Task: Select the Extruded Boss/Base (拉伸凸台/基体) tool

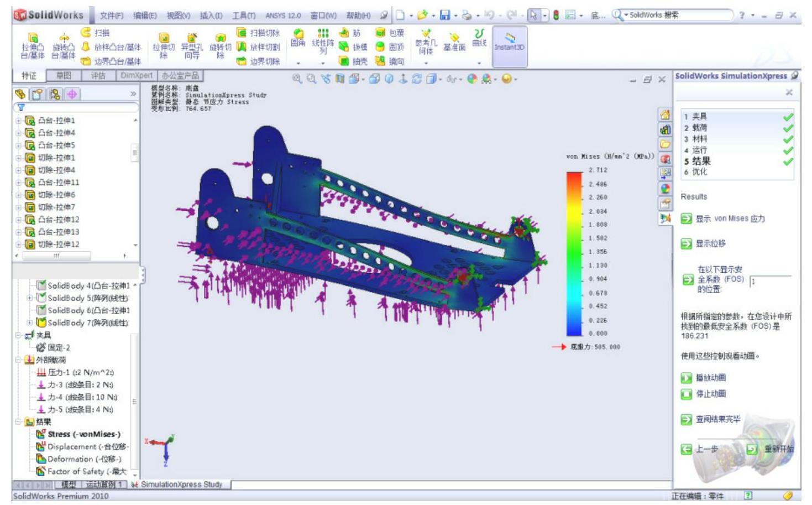Action: coord(33,46)
